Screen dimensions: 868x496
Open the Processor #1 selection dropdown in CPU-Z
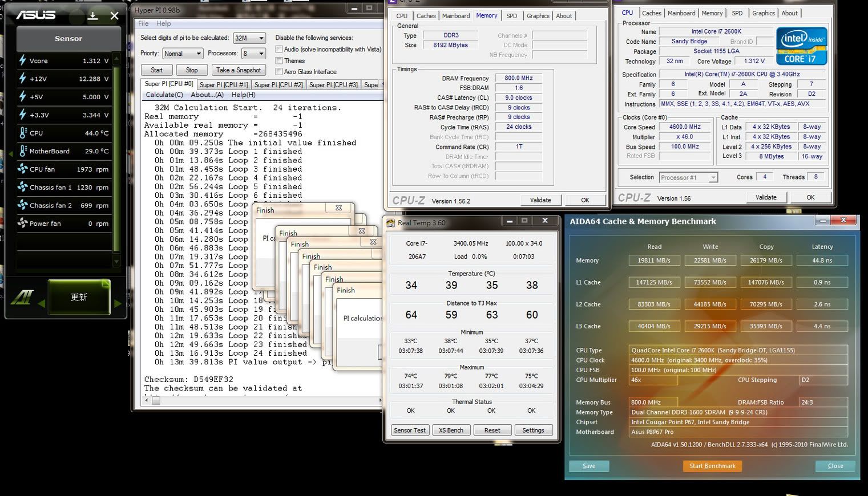point(688,177)
